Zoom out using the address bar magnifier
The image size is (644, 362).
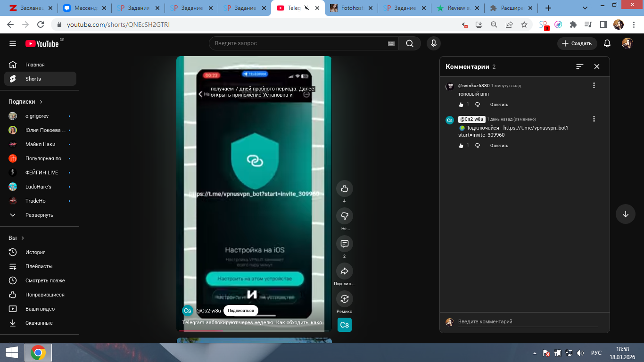494,25
